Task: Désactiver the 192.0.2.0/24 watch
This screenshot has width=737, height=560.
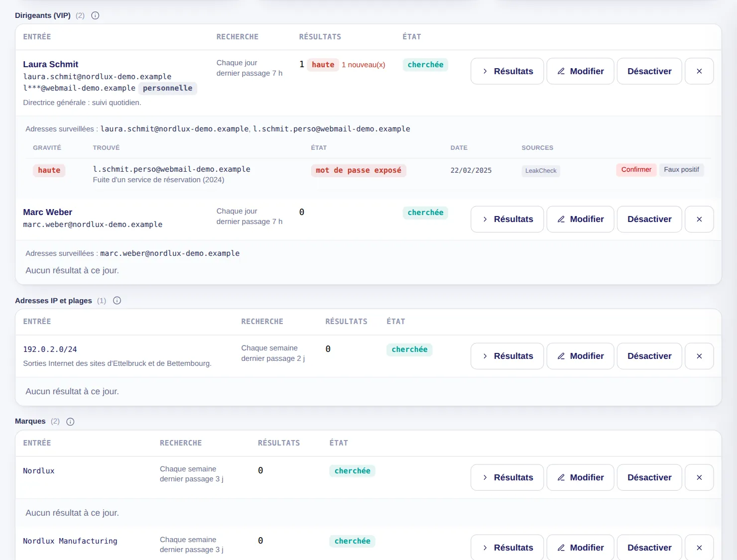Action: coord(649,356)
